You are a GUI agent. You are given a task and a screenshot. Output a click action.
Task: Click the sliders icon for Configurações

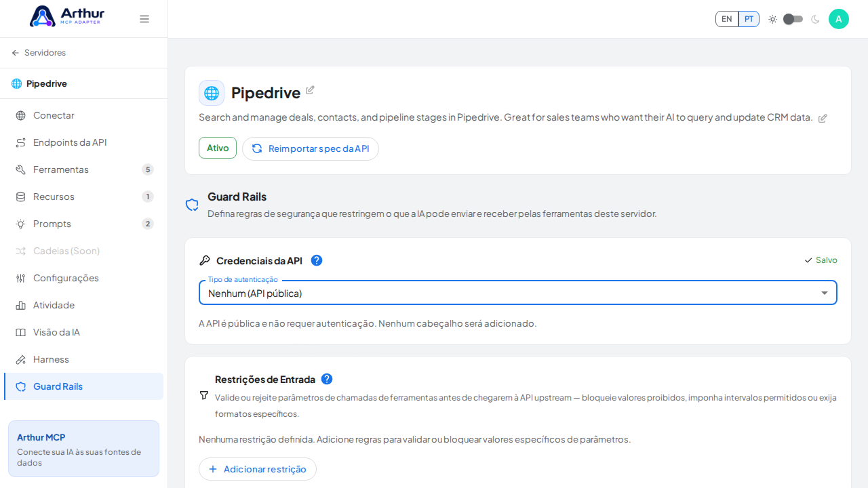[x=21, y=278]
